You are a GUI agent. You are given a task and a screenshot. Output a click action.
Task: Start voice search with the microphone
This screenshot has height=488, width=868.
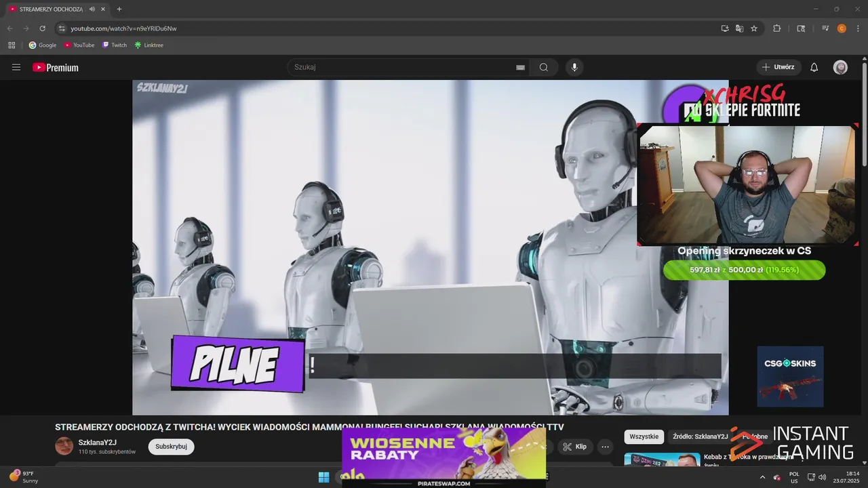click(x=574, y=67)
